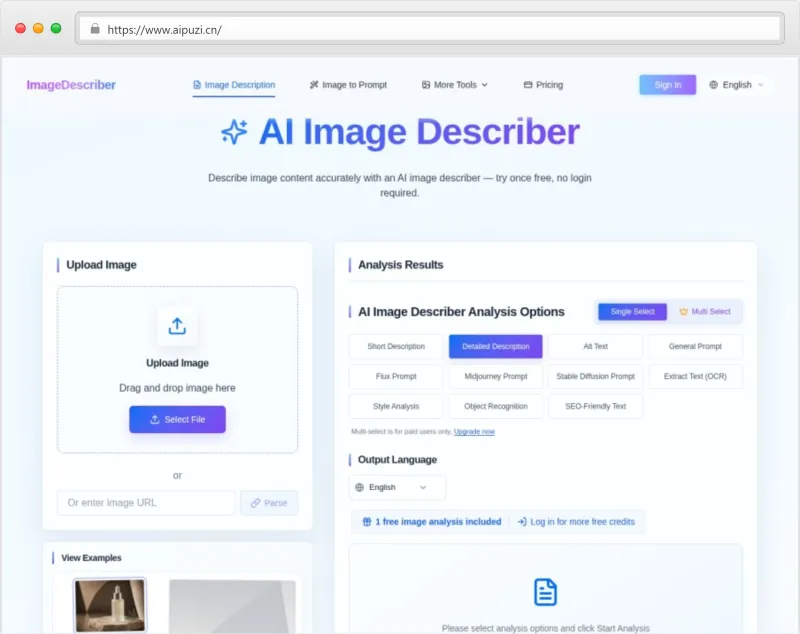Go to the Pricing page

(543, 85)
